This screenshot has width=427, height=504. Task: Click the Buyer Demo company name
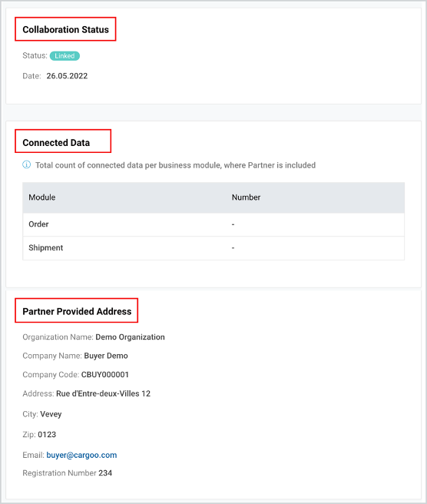106,356
